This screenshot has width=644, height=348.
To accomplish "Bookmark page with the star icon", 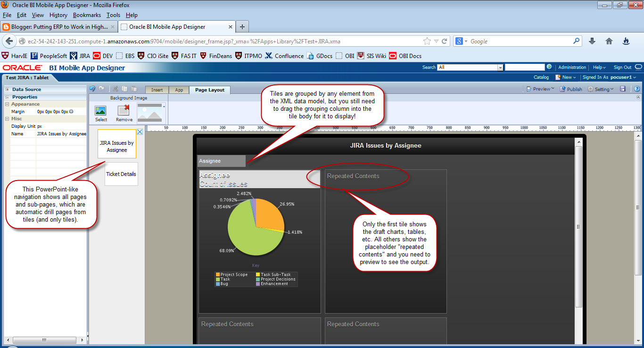I will [x=427, y=41].
